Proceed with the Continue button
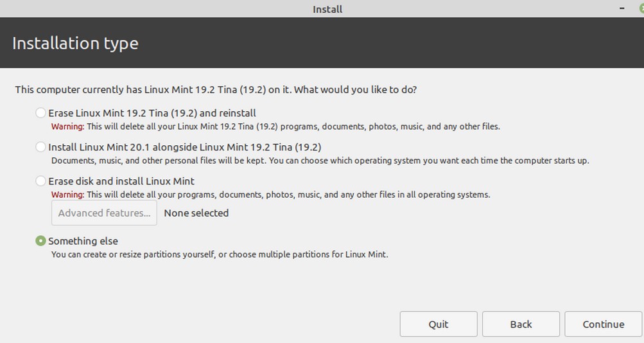644x343 pixels. (603, 324)
